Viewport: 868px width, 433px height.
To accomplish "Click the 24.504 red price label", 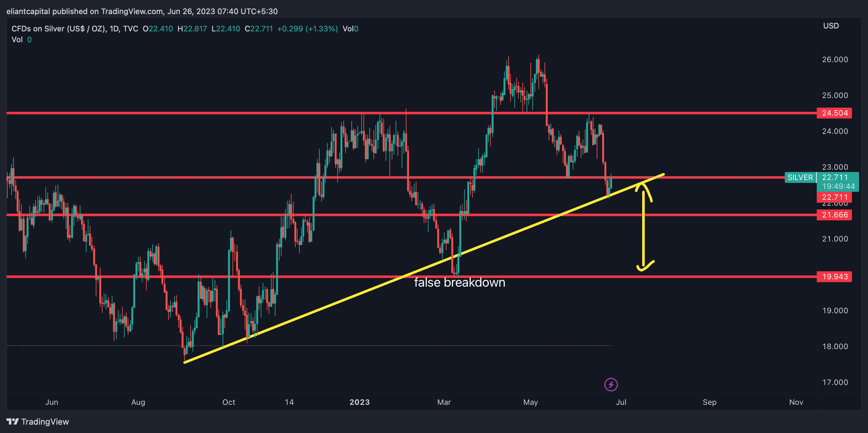I will click(x=834, y=113).
